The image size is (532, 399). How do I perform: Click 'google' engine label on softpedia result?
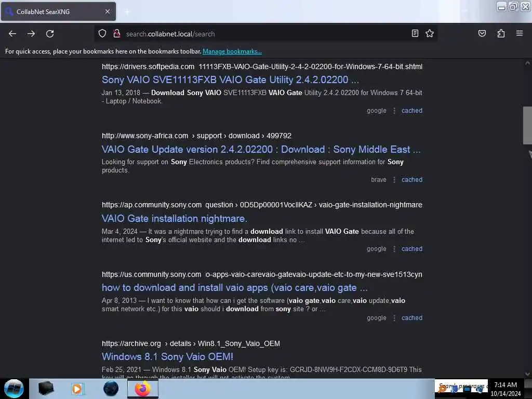377,111
